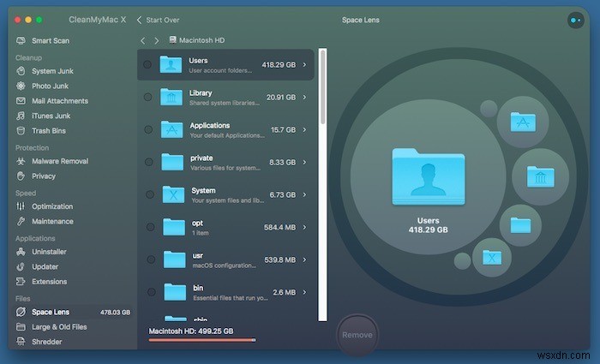The image size is (600, 364).
Task: Expand the private folder chevron
Action: [x=304, y=162]
